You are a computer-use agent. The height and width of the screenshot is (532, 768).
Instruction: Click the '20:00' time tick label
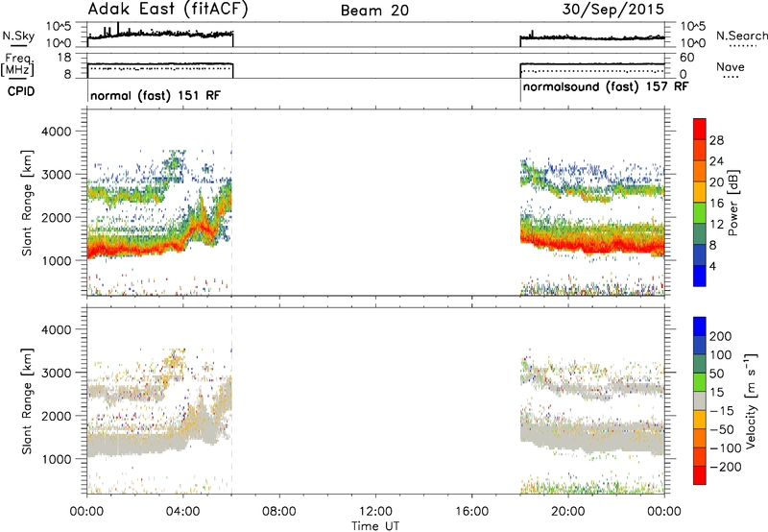coord(568,512)
